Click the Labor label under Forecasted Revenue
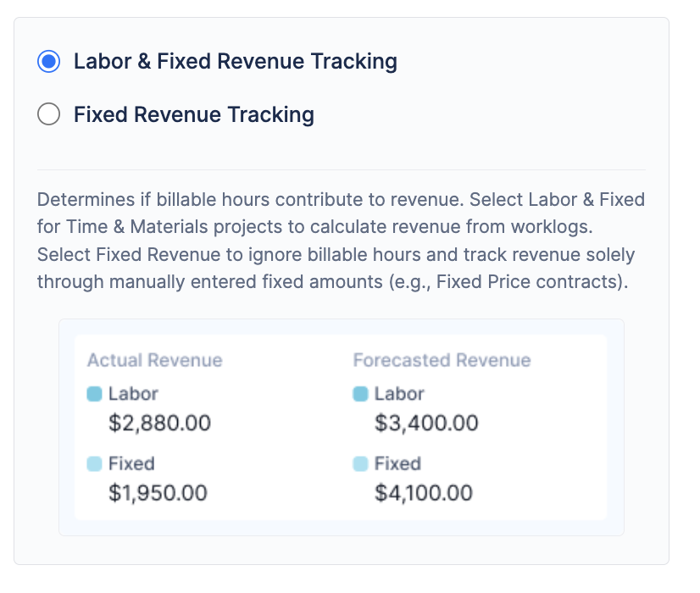 (399, 394)
